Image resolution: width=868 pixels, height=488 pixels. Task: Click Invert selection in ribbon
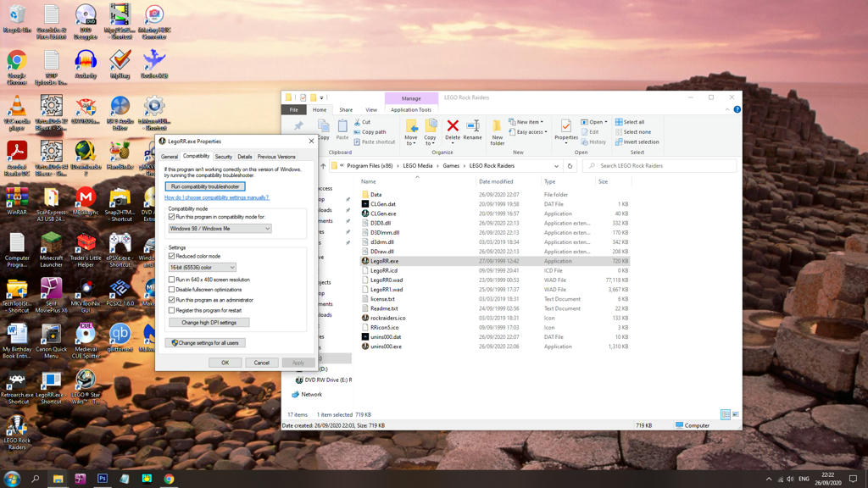[x=637, y=141]
